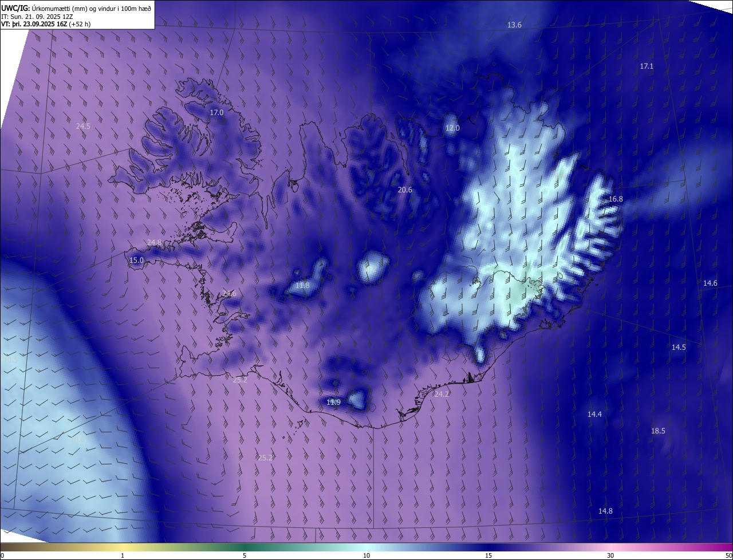The height and width of the screenshot is (560, 733).
Task: Click the 17.0 value in the Westfjords
Action: click(x=216, y=113)
